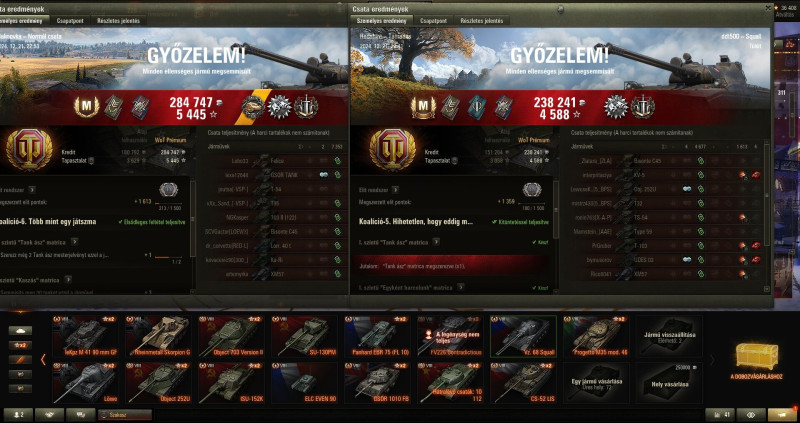Screen dimensions: 800x423
Task: Go to the previous carousel page with the left chevron
Action: pyautogui.click(x=43, y=360)
